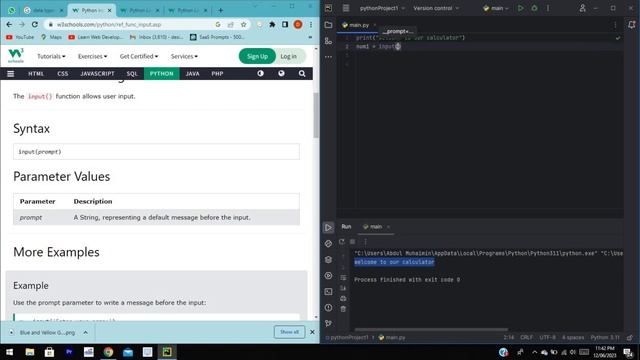Select HTML in the W3Schools topic bar
Viewport: 640px width, 360px height.
click(x=36, y=73)
